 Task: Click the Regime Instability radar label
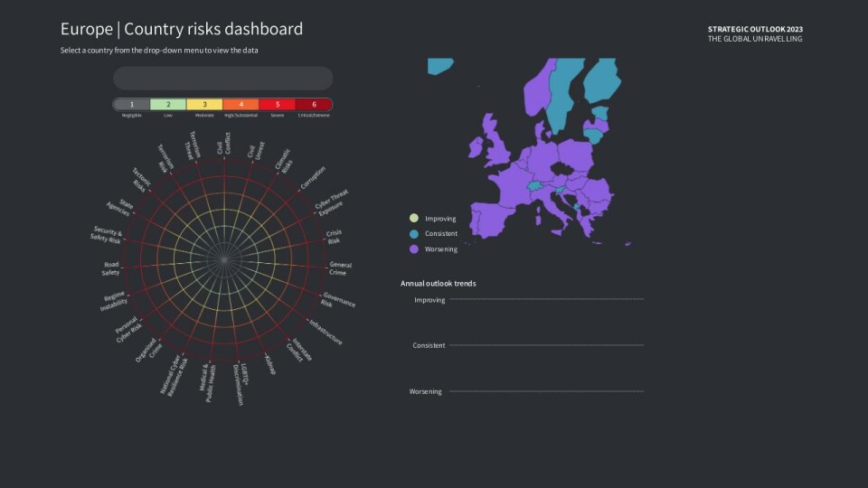click(x=114, y=302)
